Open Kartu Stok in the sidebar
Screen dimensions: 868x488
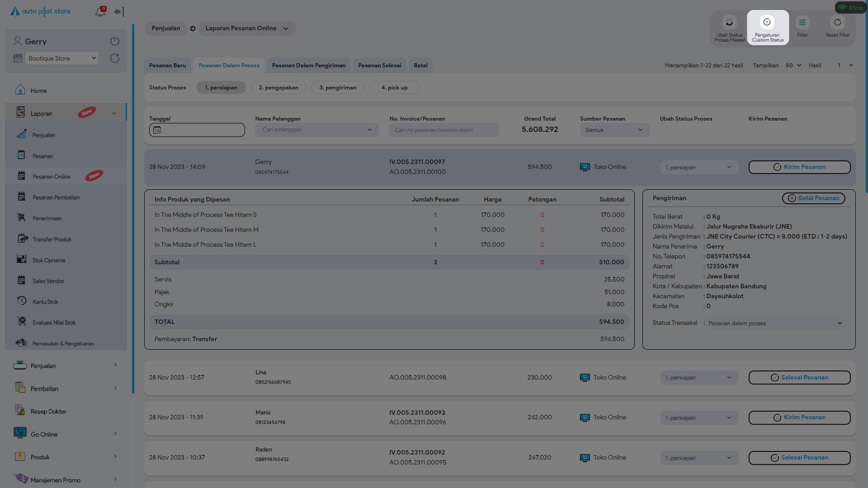pos(45,302)
